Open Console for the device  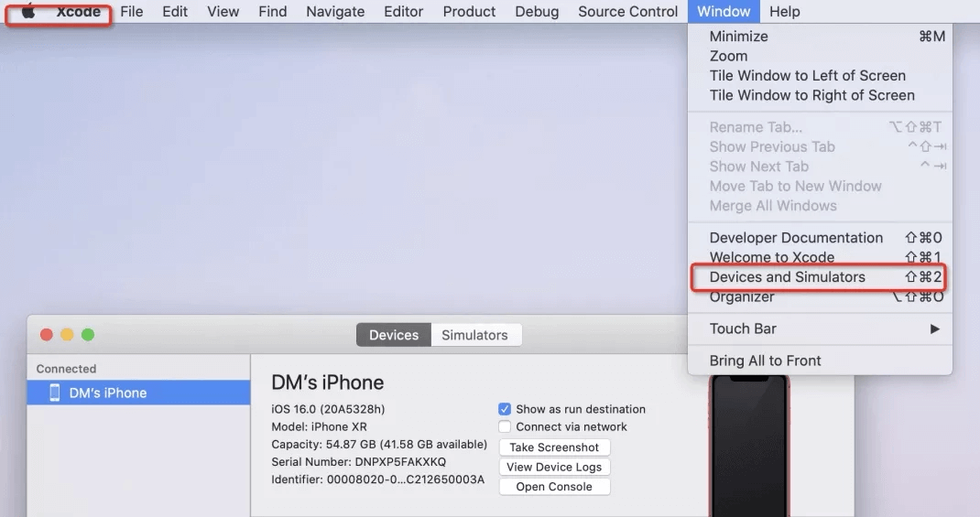click(x=554, y=487)
